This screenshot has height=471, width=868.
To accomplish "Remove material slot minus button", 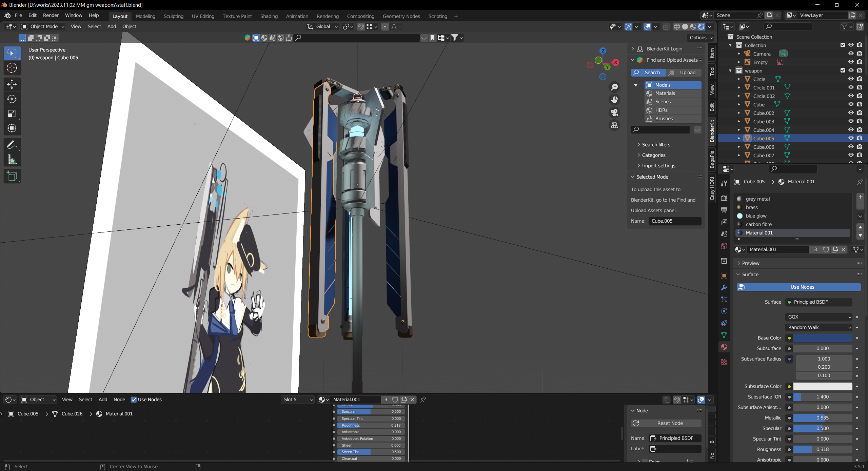I will (x=860, y=206).
